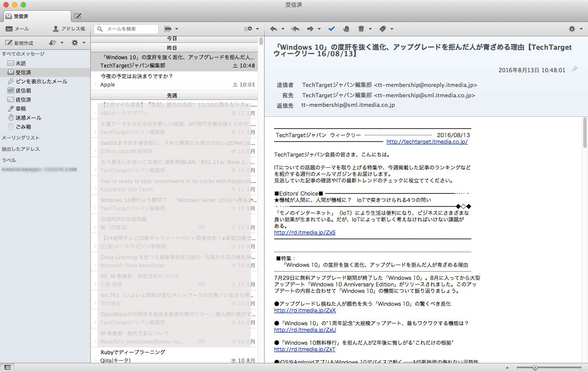Open the rd.itmedia.jp/ZxT link
Screen dimensions: 588x372
(304, 349)
